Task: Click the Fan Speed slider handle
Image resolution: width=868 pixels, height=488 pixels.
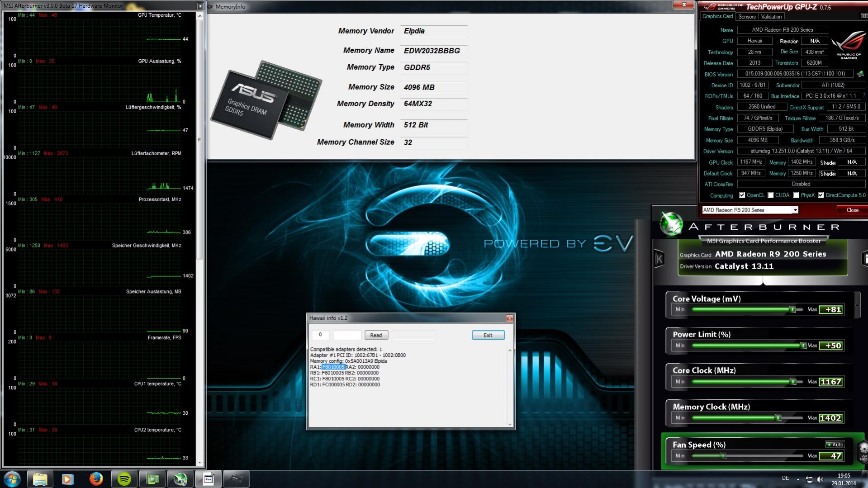Action: 723,456
